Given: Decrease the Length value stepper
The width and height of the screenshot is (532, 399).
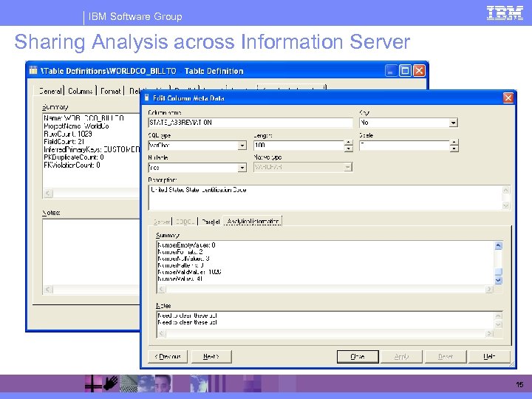Looking at the screenshot, I should [349, 149].
